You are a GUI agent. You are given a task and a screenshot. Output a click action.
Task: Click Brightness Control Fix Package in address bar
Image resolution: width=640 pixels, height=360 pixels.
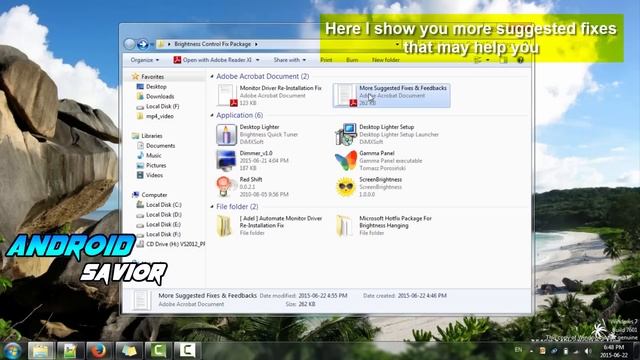click(212, 44)
